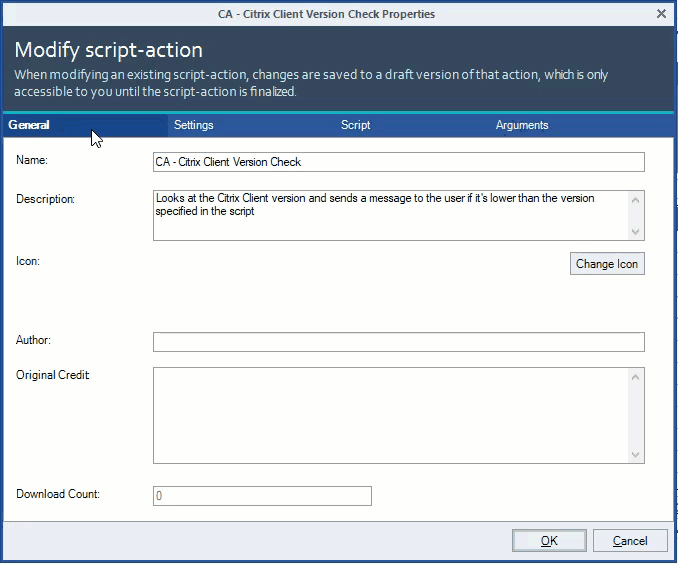Screen dimensions: 678x564
Task: Click the Change Icon button
Action: tap(607, 264)
